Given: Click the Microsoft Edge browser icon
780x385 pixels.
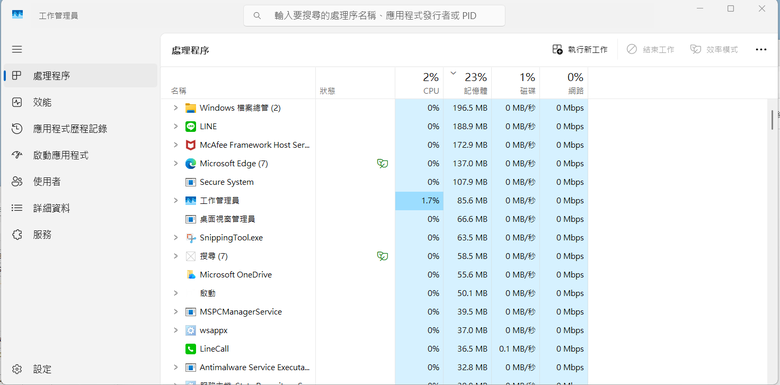Looking at the screenshot, I should click(191, 163).
